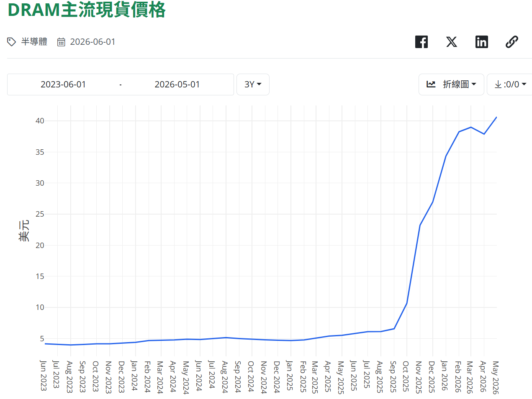Image resolution: width=532 pixels, height=399 pixels.
Task: Click the x-axis label Feb 2026
Action: [458, 377]
